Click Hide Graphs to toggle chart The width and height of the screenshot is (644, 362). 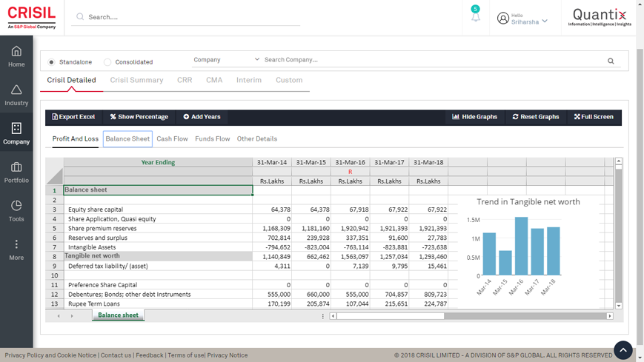point(474,117)
